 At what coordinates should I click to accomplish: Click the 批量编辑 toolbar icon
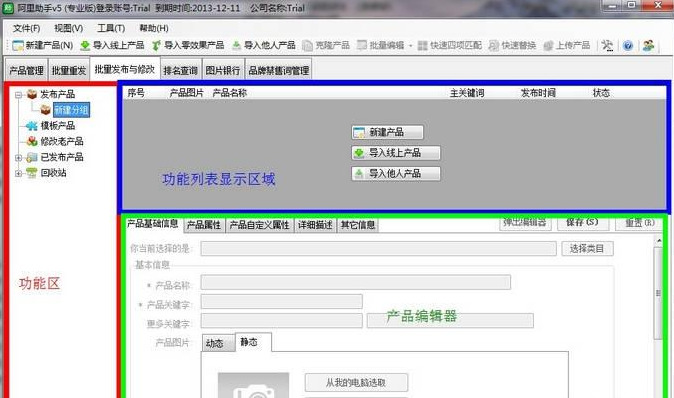(x=362, y=45)
